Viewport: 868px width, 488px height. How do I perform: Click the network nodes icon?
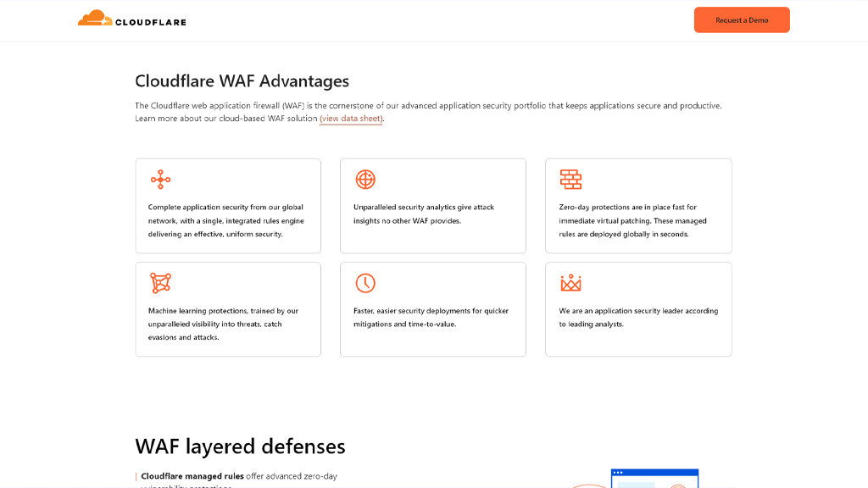point(160,179)
